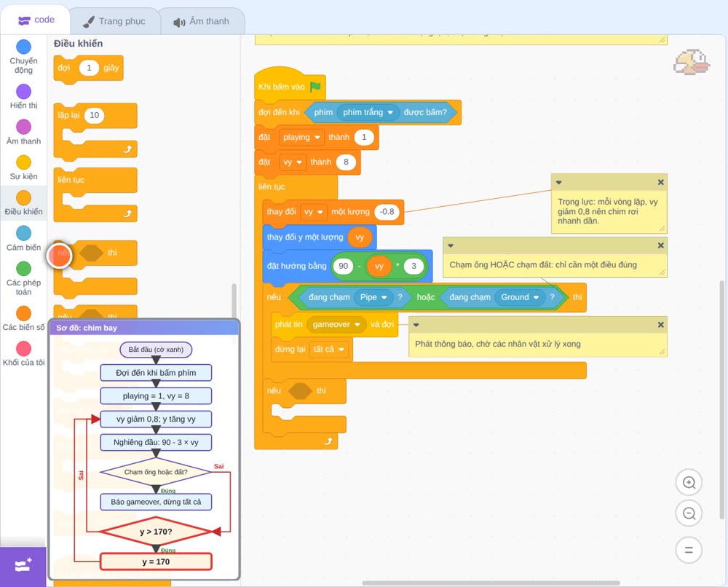Switch to the Trang phục tab
Viewport: 728px width, 587px height.
click(114, 21)
